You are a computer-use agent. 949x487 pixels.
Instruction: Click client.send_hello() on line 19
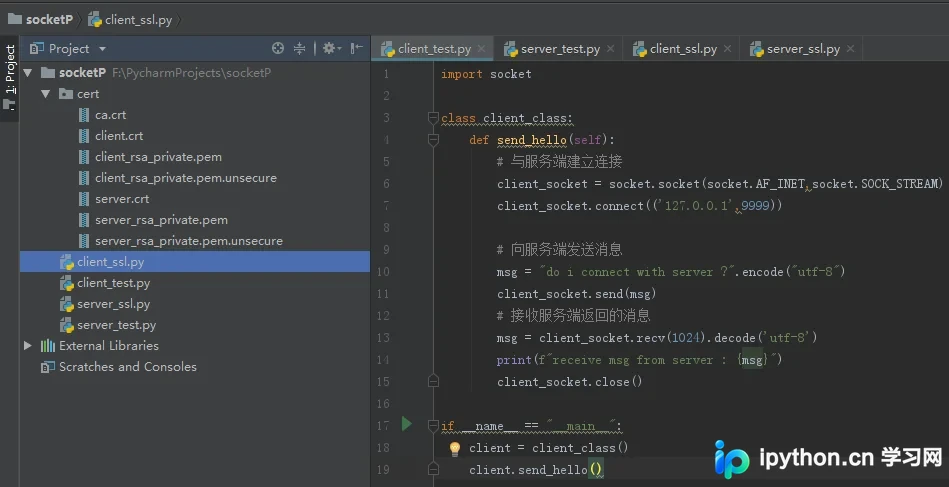536,469
